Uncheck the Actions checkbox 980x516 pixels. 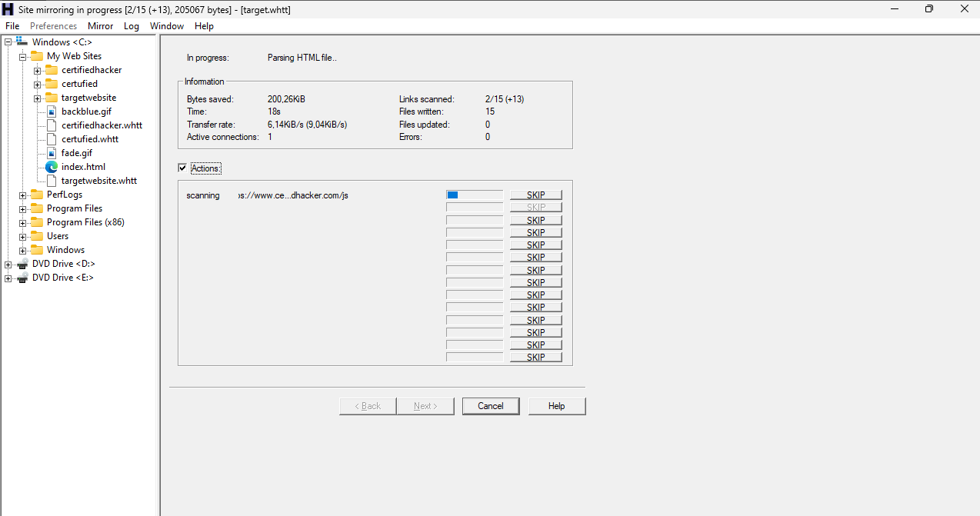(x=182, y=168)
